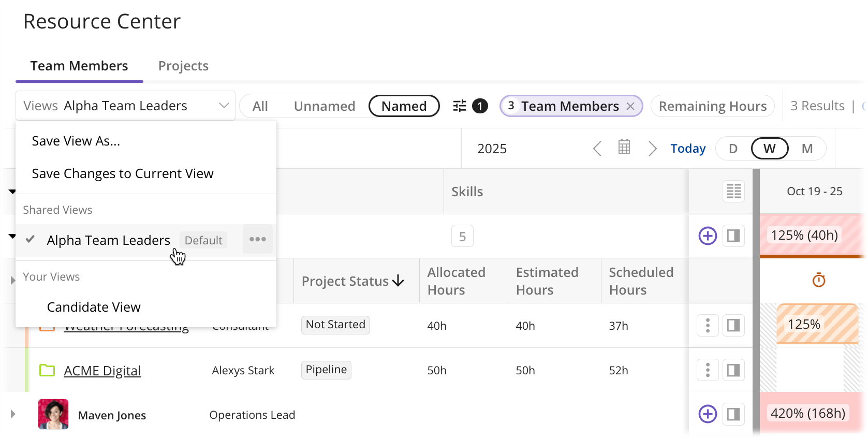Screen dimensions: 868x438
Task: Open the ACME Digital project link
Action: [x=102, y=371]
